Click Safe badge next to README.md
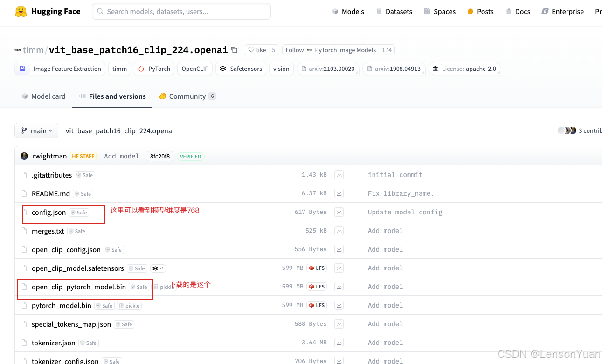The image size is (602, 364). tap(83, 194)
